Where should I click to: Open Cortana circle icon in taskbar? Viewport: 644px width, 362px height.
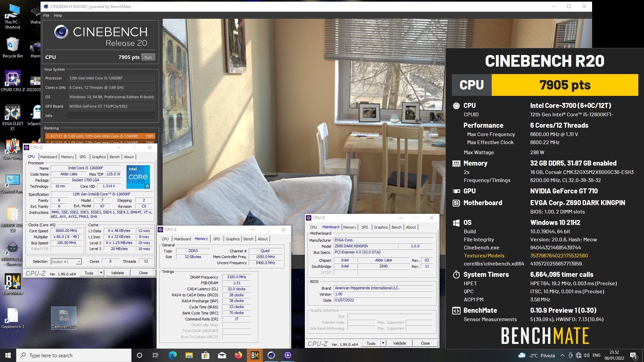click(x=140, y=355)
